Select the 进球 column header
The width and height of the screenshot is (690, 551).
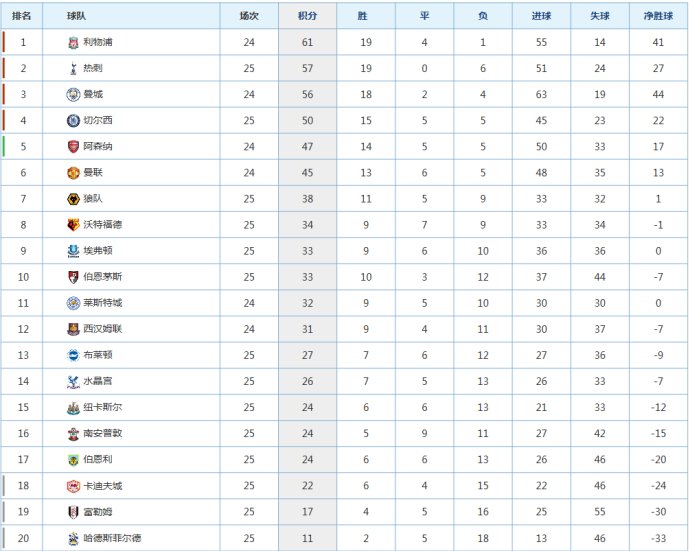[541, 16]
